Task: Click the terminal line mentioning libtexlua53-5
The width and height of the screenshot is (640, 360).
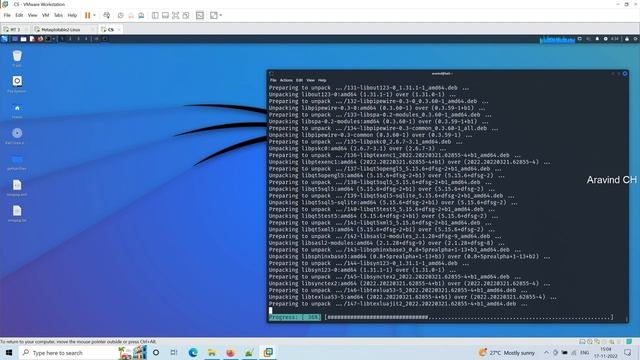Action: (x=412, y=297)
